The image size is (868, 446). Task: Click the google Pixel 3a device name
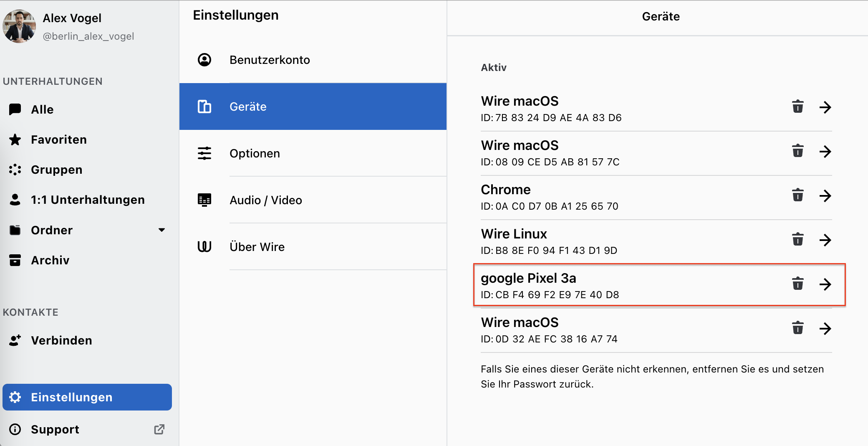tap(528, 278)
